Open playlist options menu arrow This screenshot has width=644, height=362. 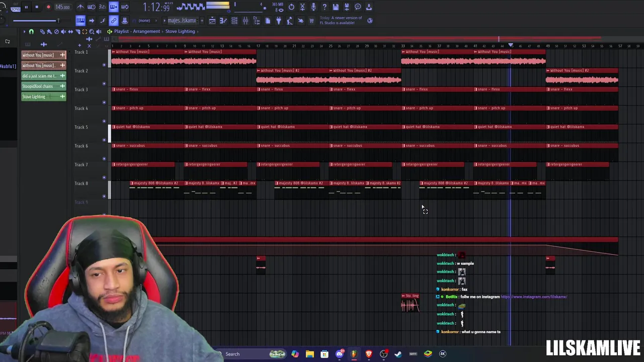(x=24, y=31)
